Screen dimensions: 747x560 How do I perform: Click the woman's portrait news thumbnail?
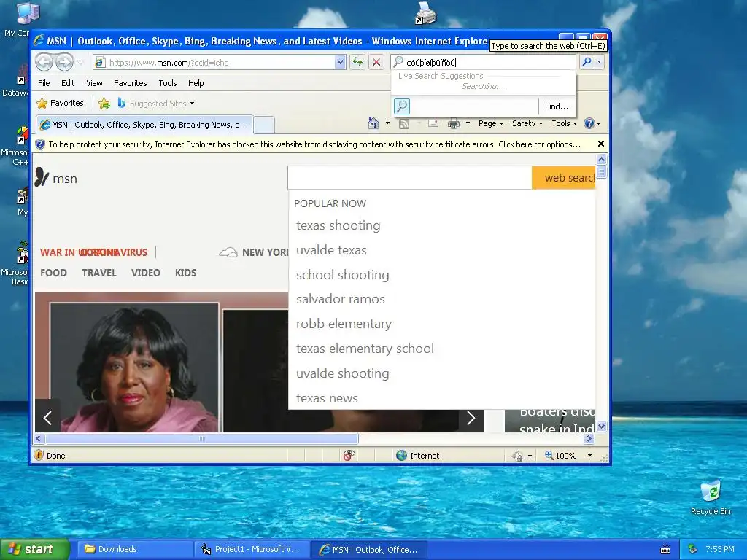(x=134, y=367)
